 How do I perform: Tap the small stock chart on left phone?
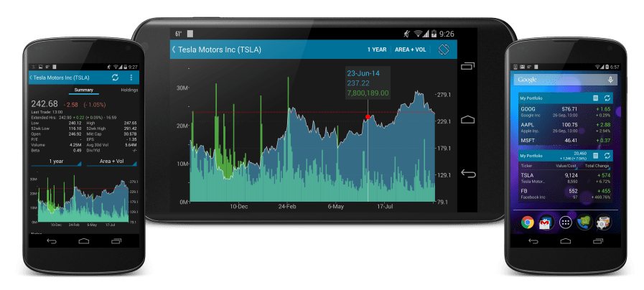pos(85,200)
